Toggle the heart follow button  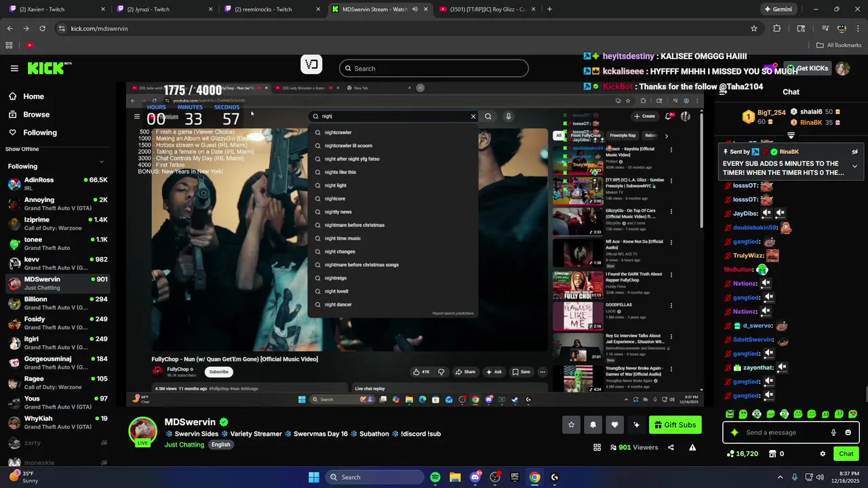click(x=614, y=425)
